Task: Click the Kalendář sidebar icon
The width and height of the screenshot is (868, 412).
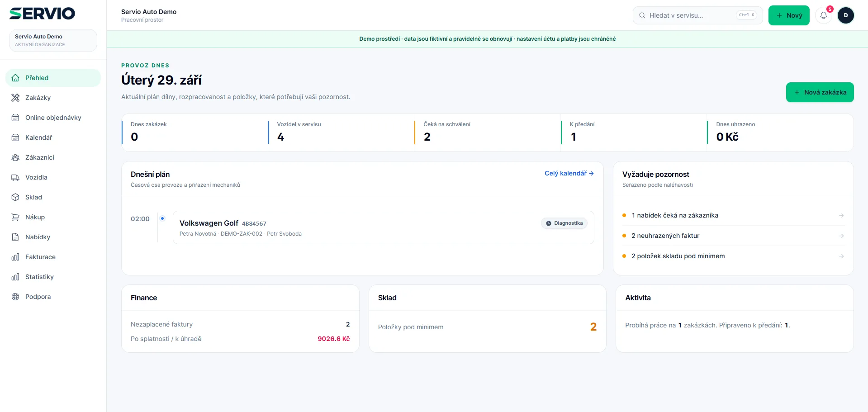Action: (x=15, y=137)
